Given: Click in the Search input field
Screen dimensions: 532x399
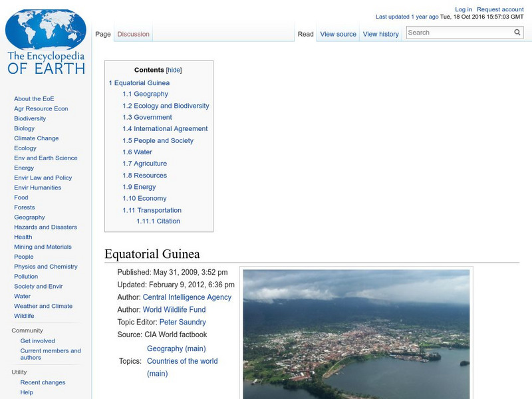Looking at the screenshot, I should (459, 33).
